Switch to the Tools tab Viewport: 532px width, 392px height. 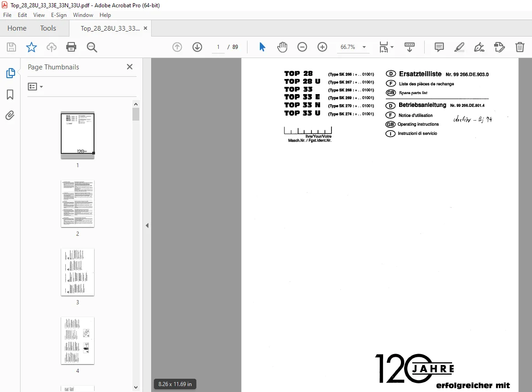[48, 28]
